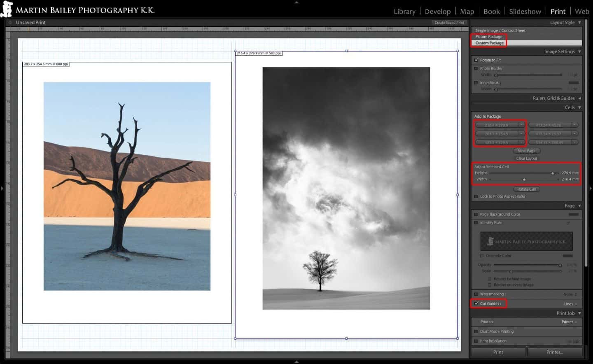The image size is (593, 364).
Task: Uncheck the Cut Guides option
Action: point(476,303)
